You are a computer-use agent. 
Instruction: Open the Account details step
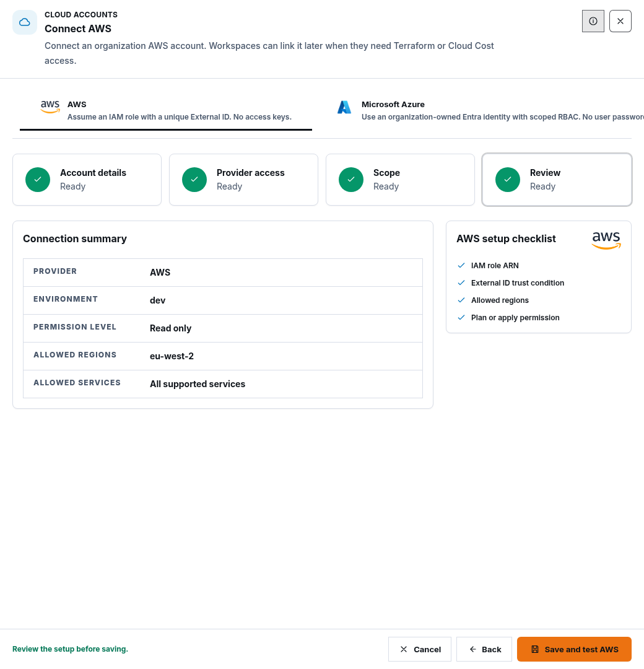[87, 180]
